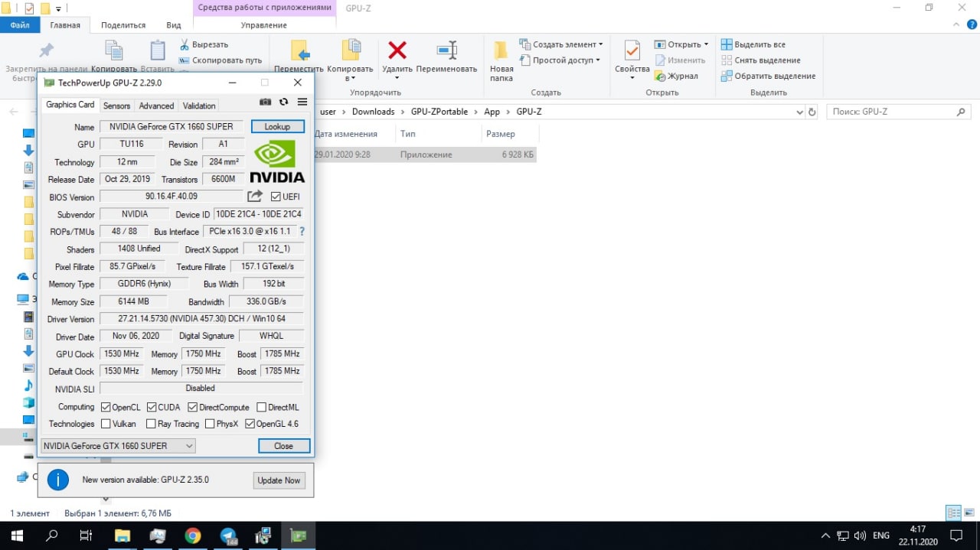Toggle the DirectCompute checkbox

[x=192, y=407]
